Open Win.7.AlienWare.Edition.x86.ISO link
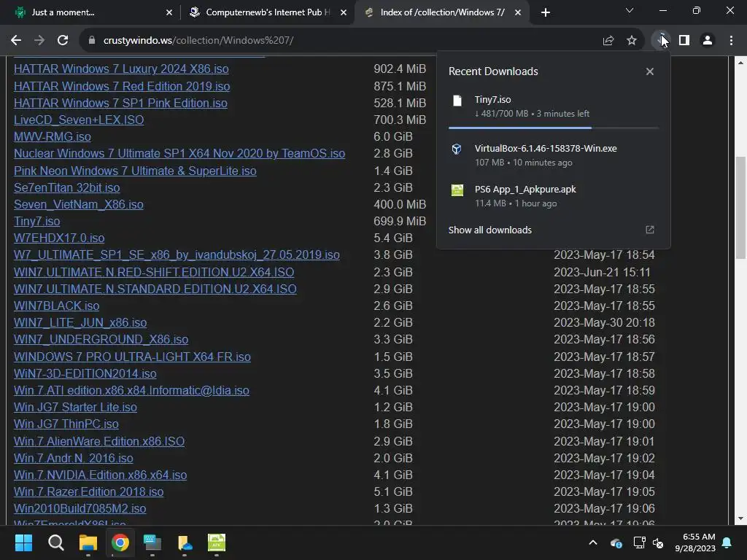The height and width of the screenshot is (560, 747). click(x=99, y=441)
